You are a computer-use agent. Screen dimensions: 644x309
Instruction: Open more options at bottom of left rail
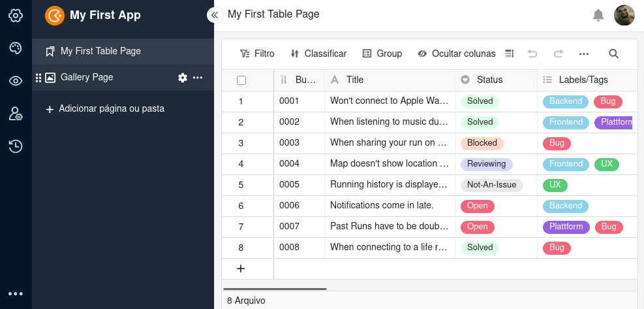click(16, 294)
